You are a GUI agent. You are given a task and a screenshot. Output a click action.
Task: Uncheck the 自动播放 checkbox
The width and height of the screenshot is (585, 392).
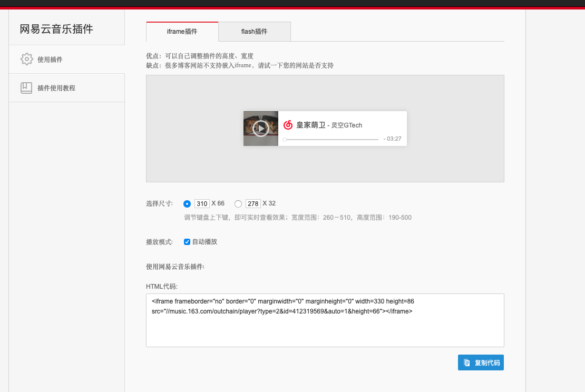point(187,242)
